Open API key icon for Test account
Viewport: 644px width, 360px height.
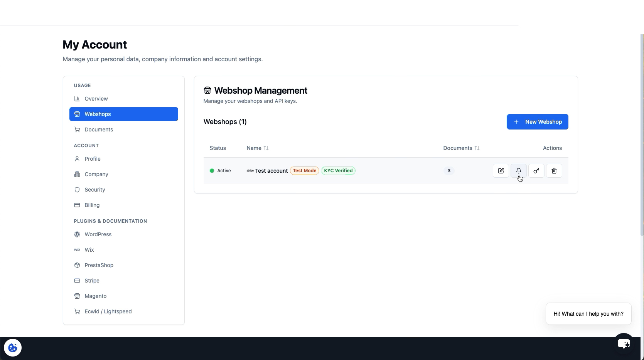(x=536, y=171)
